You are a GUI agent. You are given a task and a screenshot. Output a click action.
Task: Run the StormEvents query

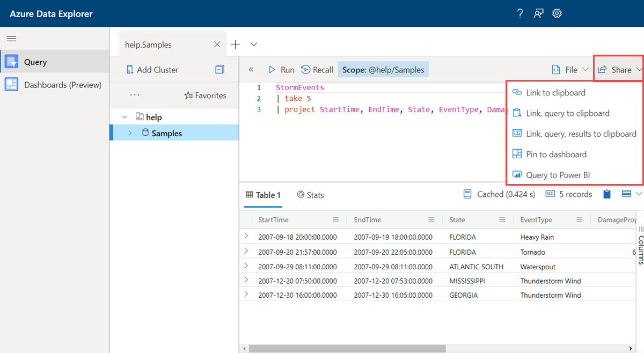(x=281, y=69)
